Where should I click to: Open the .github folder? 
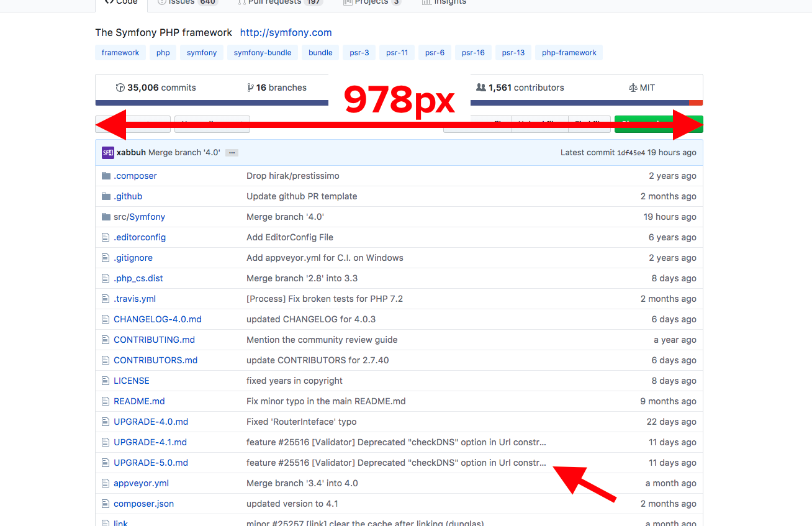pos(128,196)
